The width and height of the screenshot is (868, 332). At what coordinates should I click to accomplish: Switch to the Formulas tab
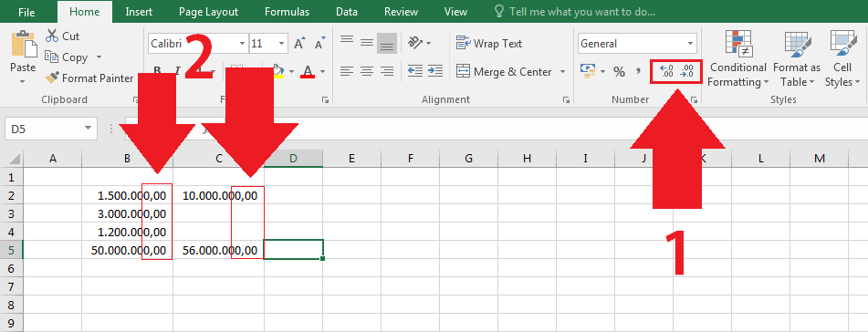click(x=287, y=12)
